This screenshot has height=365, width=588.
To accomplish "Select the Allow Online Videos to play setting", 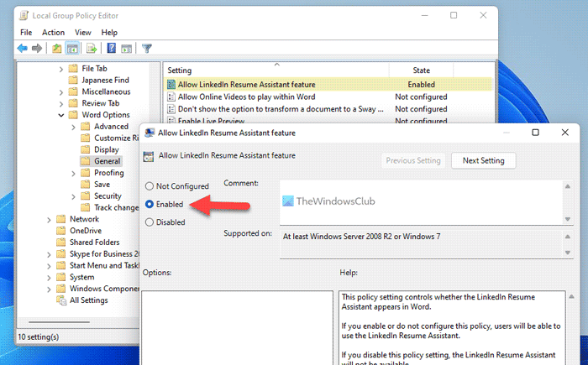I will 328,97.
